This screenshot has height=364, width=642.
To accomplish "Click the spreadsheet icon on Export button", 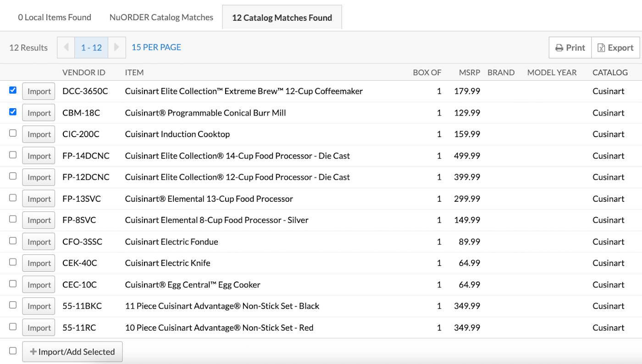I will tap(601, 47).
